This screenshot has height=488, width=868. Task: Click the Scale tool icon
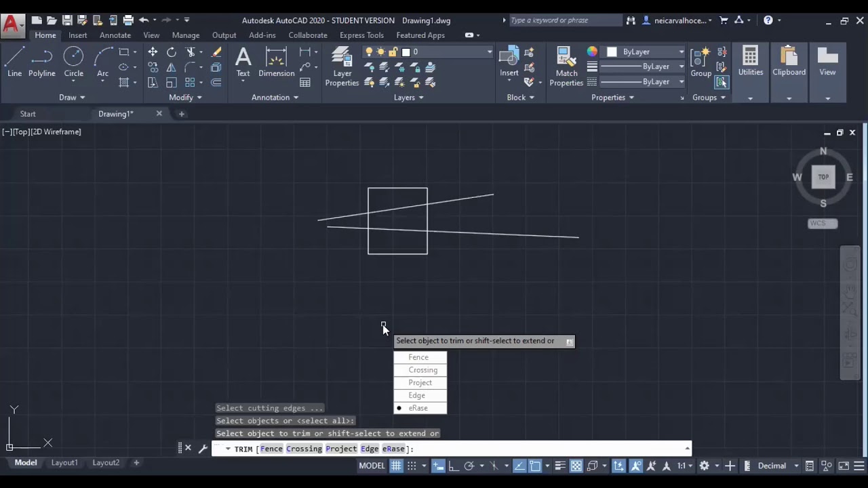click(x=172, y=82)
